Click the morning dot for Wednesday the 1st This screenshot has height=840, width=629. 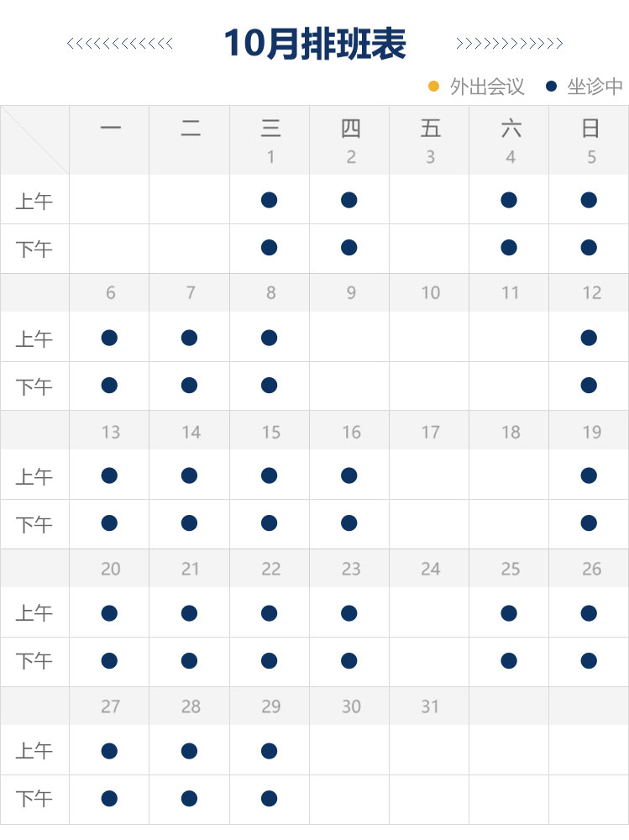tap(269, 200)
